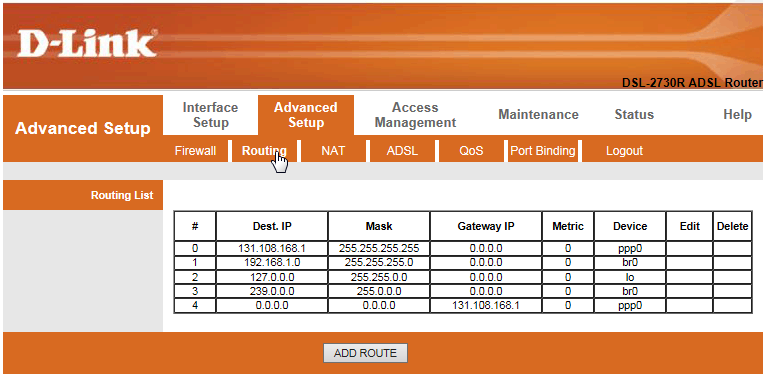Open the Port Binding submenu
This screenshot has height=379, width=767.
542,151
